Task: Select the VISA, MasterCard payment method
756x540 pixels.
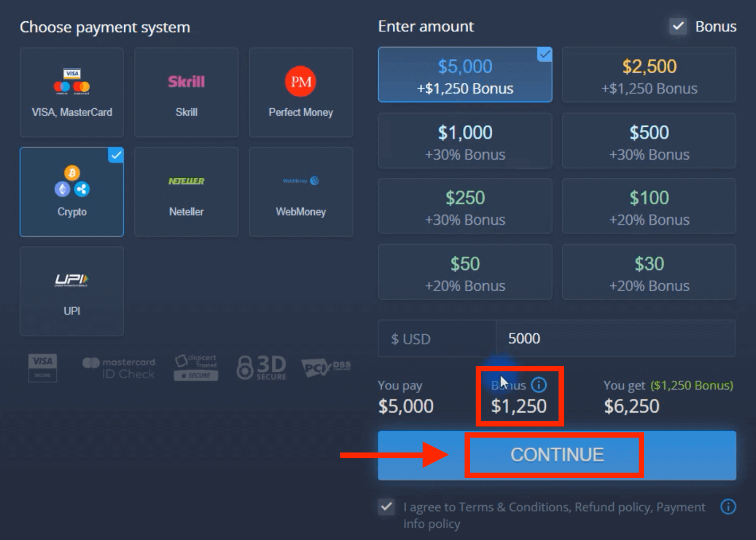Action: click(x=71, y=92)
